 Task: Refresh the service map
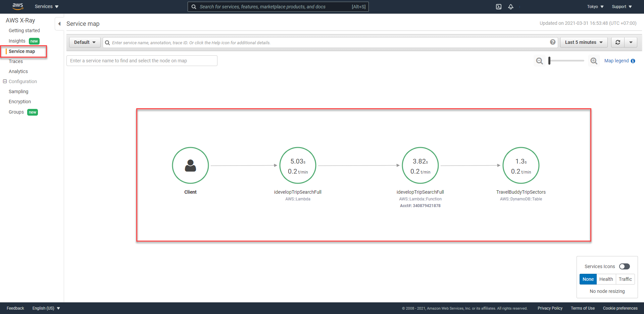(618, 42)
